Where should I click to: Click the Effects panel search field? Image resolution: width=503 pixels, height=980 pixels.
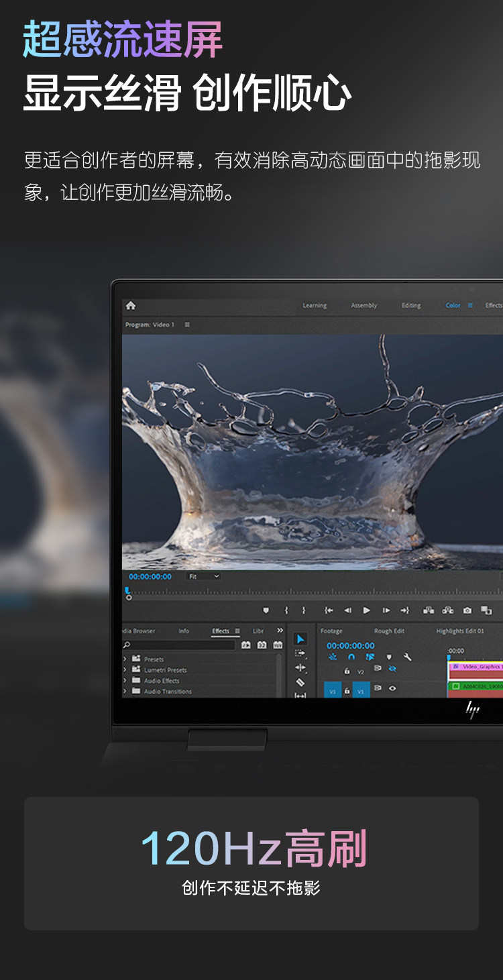click(178, 645)
